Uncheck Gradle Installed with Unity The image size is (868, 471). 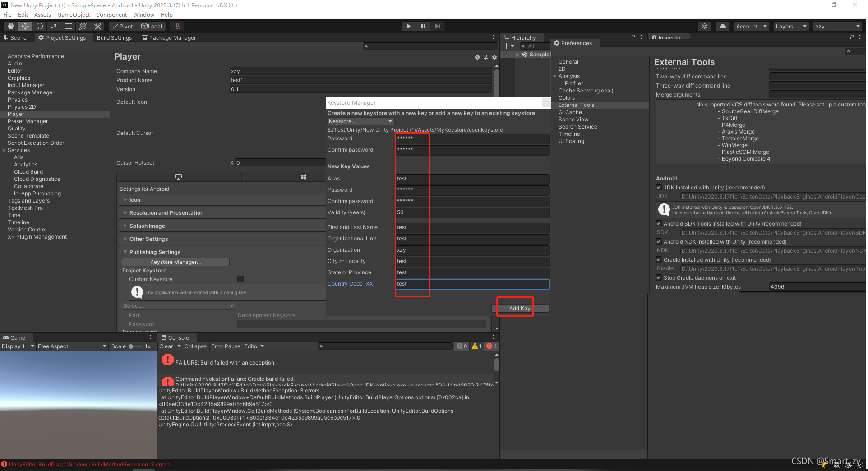click(x=659, y=259)
